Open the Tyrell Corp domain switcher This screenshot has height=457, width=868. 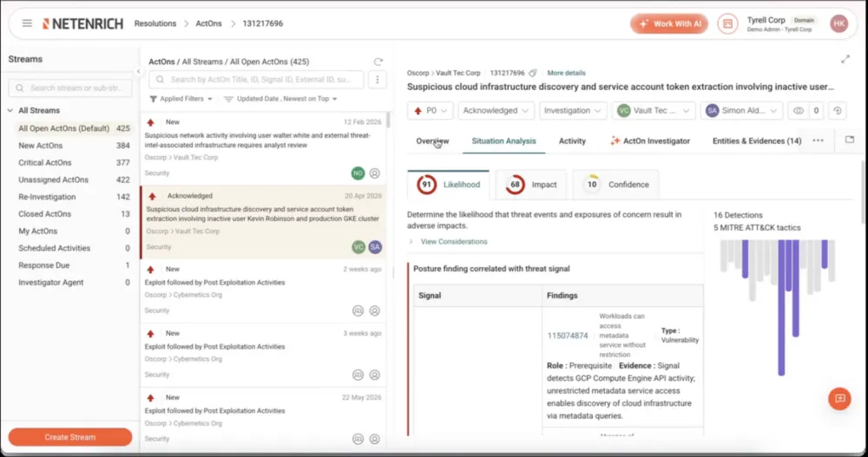(x=782, y=23)
